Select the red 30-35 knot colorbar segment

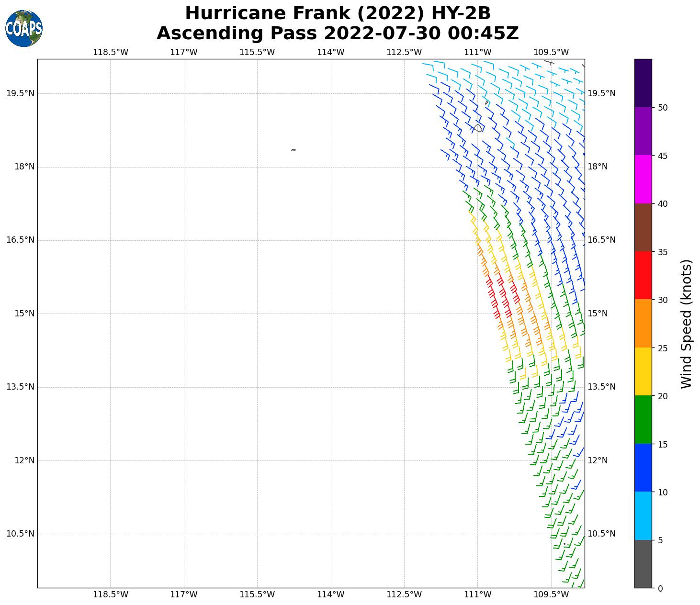(x=643, y=275)
